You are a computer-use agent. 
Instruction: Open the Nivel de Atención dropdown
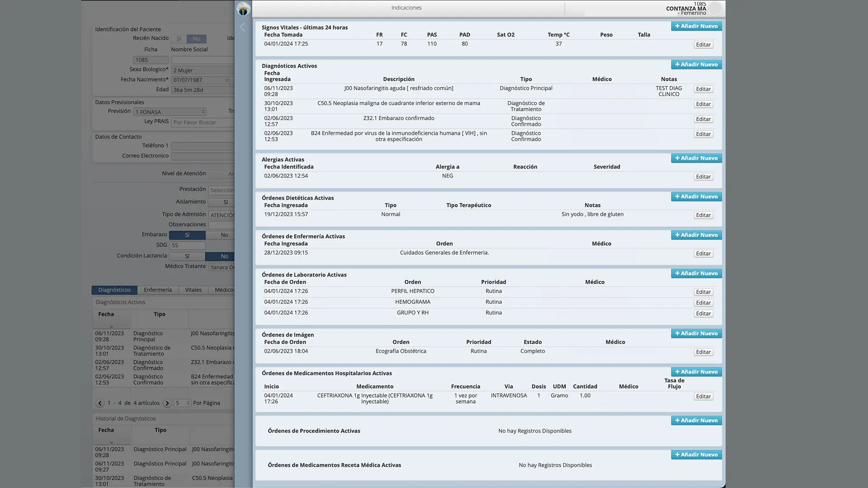coord(222,174)
